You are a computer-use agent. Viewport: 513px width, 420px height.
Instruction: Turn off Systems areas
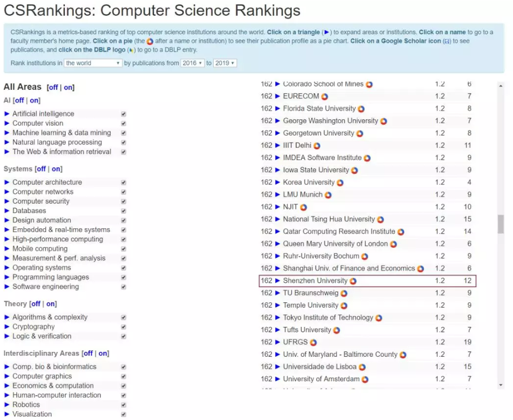click(41, 169)
